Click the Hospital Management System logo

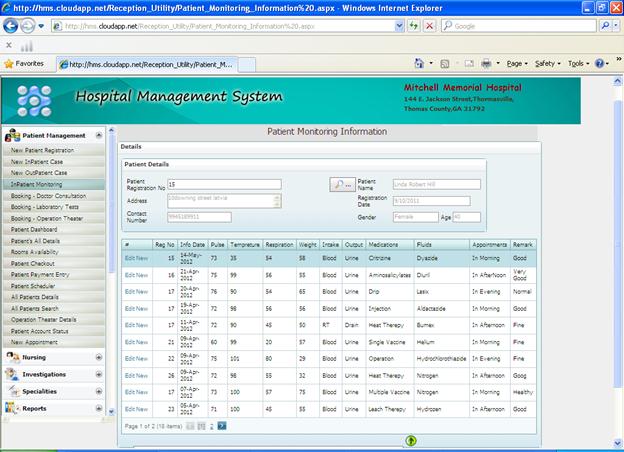(x=33, y=100)
